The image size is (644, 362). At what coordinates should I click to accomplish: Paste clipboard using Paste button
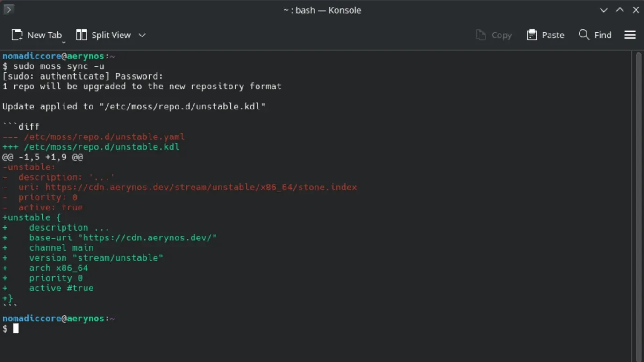point(545,35)
